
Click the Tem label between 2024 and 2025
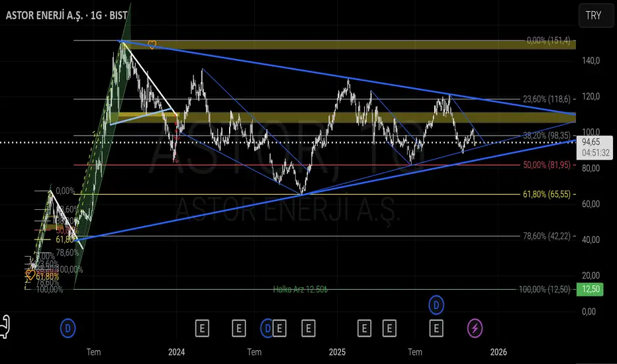254,352
